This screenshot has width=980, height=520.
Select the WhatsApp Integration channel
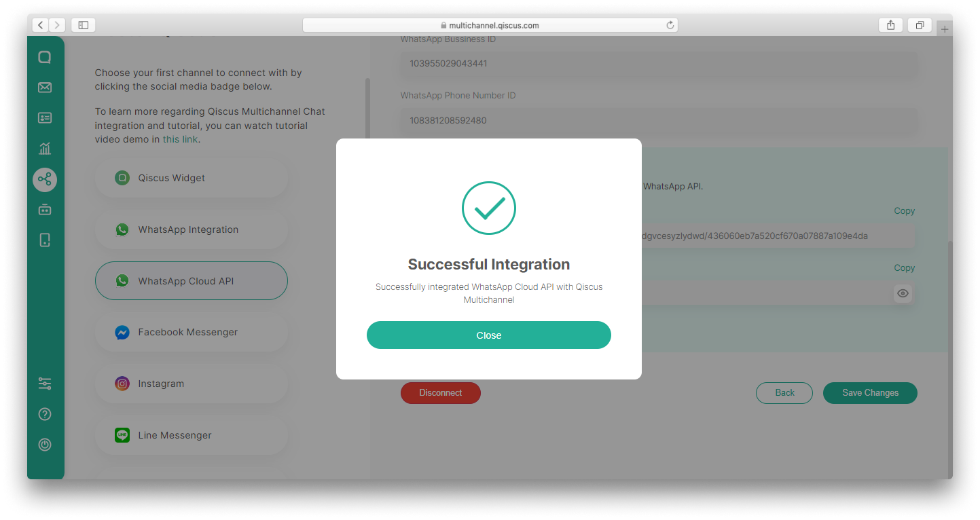(192, 229)
